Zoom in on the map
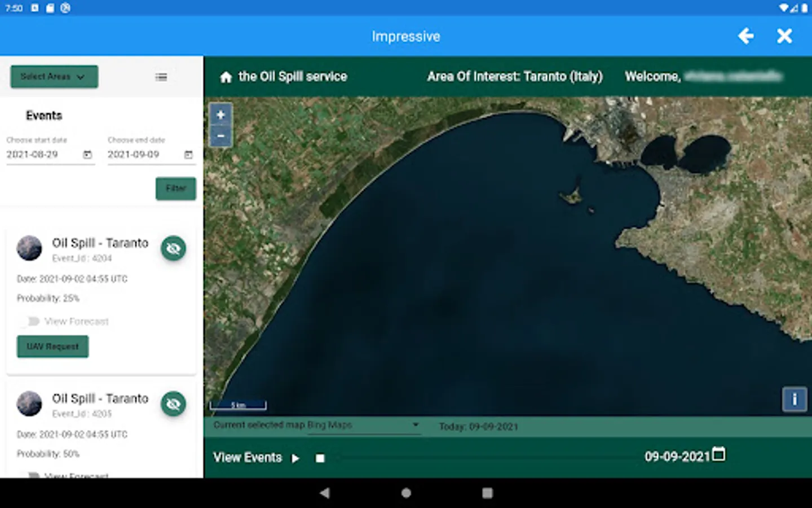This screenshot has height=508, width=812. (x=220, y=115)
